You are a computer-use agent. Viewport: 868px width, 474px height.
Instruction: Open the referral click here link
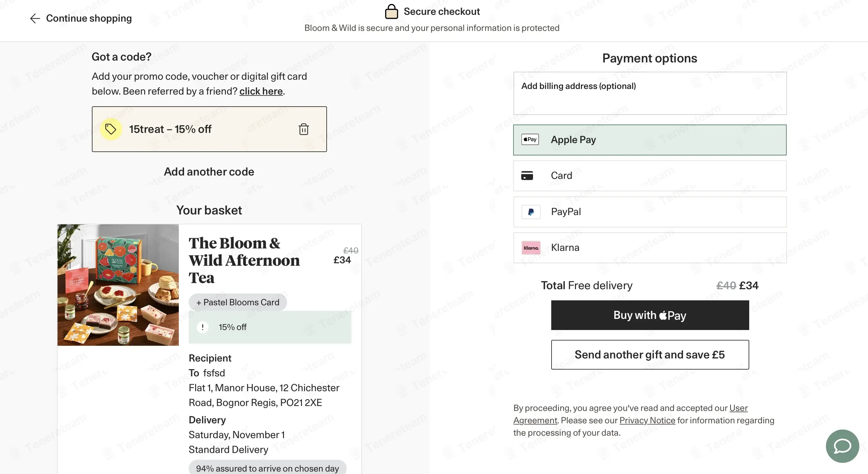(x=261, y=91)
